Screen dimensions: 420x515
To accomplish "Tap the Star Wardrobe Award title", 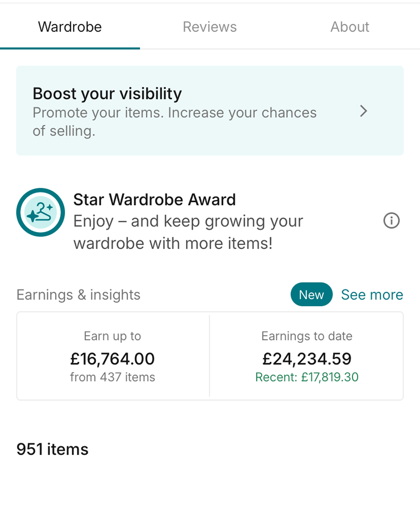I will [x=154, y=200].
